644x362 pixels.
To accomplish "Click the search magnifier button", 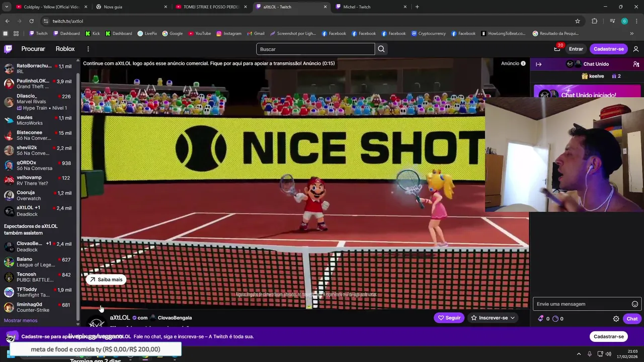I will 381,49.
